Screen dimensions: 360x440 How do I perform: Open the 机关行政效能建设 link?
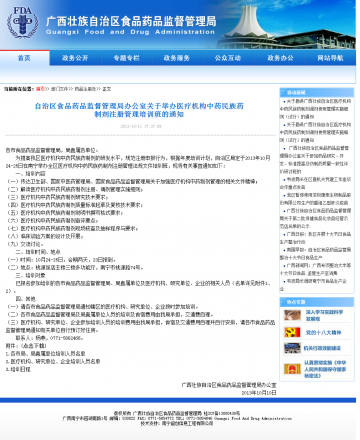pyautogui.click(x=322, y=348)
